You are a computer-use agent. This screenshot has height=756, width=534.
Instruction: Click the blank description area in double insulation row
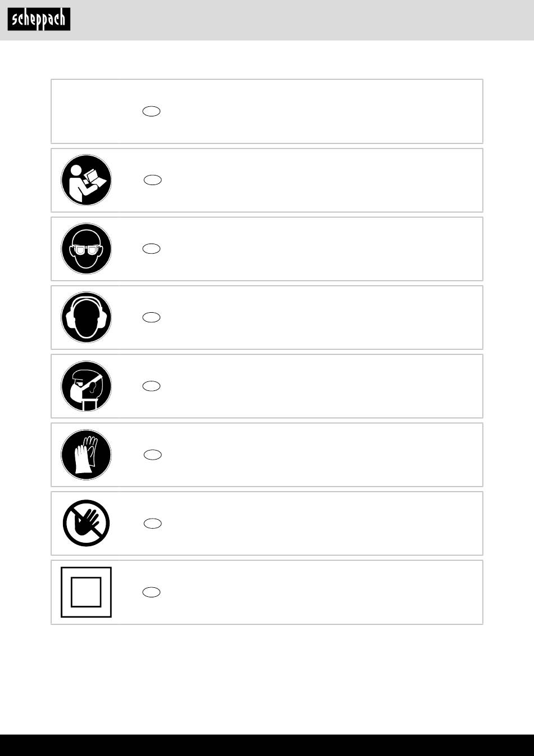[x=320, y=592]
